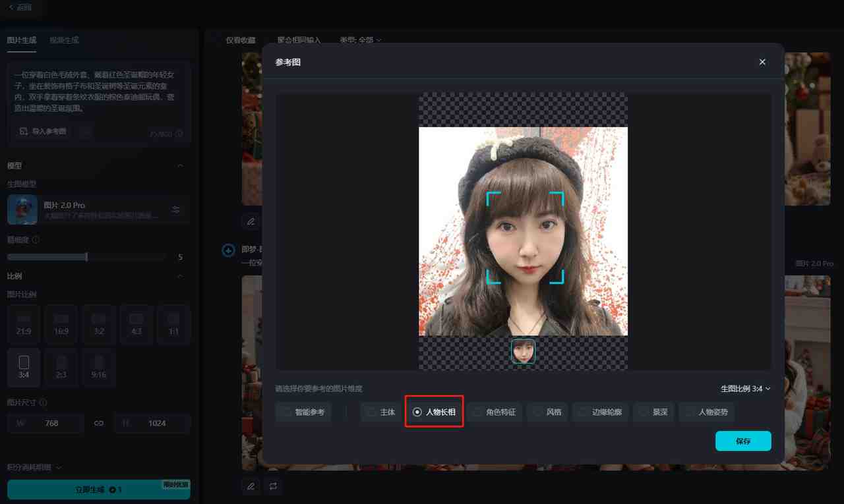Click the regenerate arrows icon
This screenshot has height=504, width=844.
(273, 486)
